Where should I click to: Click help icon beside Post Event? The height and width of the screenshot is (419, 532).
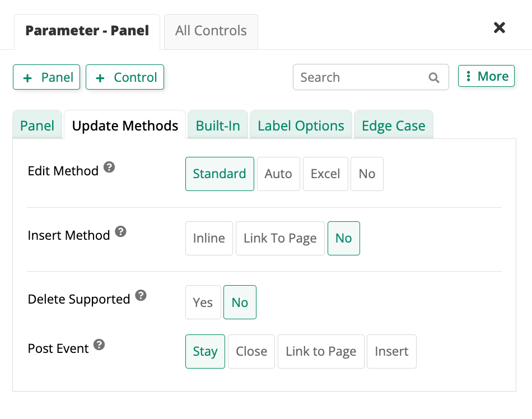[99, 344]
